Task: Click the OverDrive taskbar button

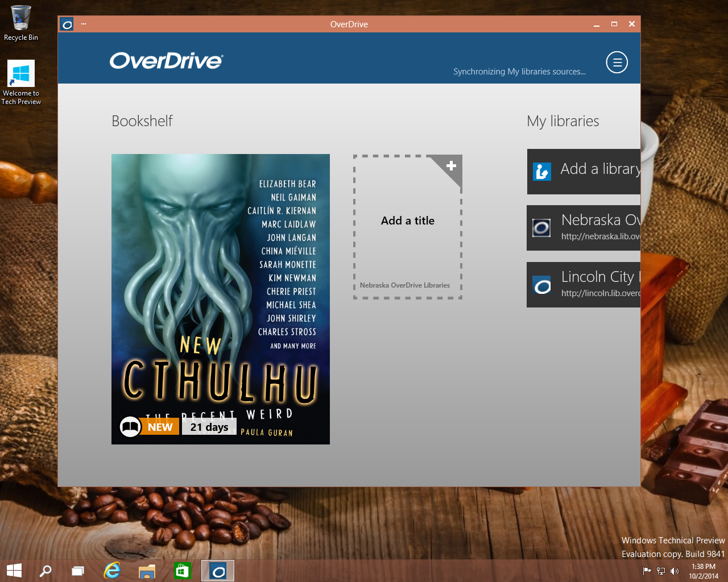Action: [218, 571]
